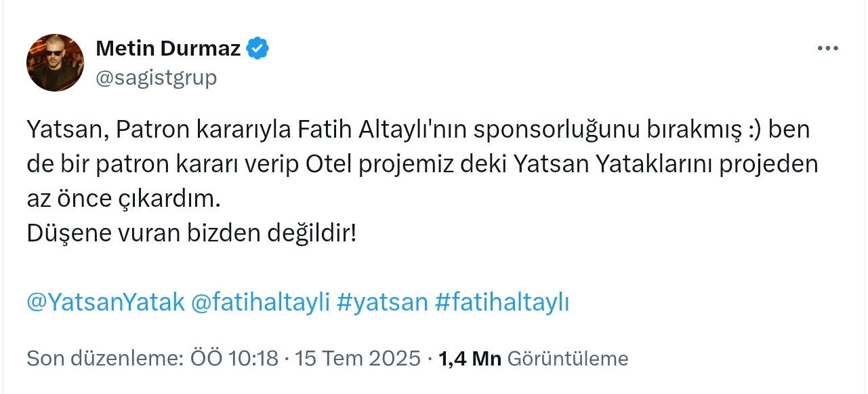Click the line starting "de bir patron kararı"

click(x=271, y=164)
